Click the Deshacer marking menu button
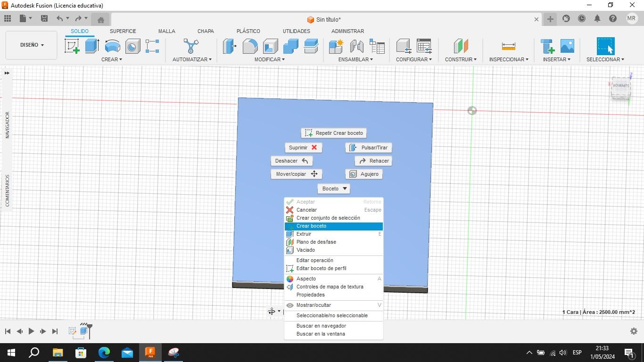Image resolution: width=644 pixels, height=362 pixels. [x=292, y=161]
